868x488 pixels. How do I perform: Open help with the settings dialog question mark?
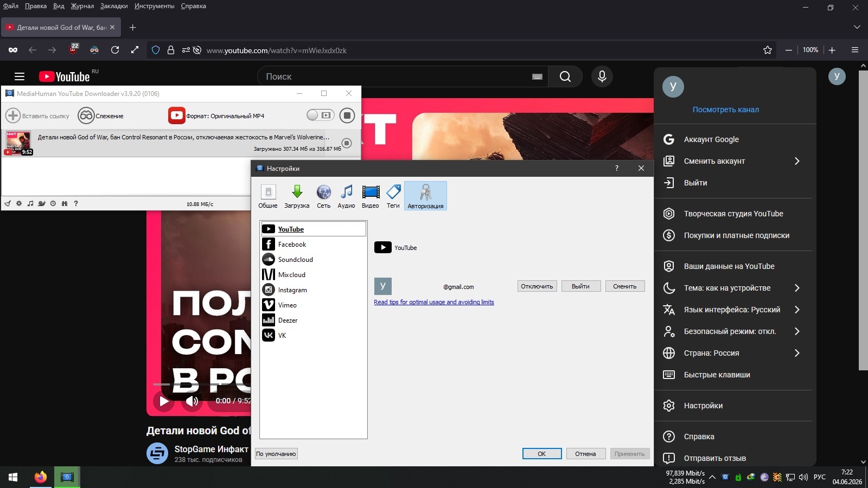[x=616, y=168]
